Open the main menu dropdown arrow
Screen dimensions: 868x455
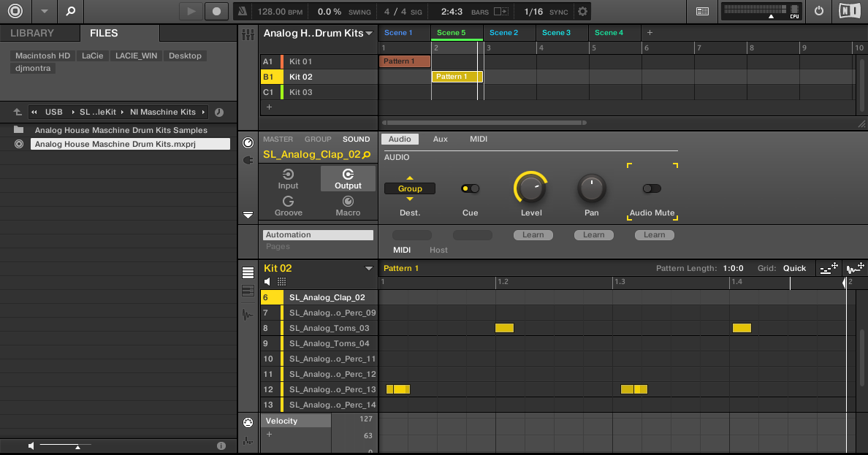45,11
